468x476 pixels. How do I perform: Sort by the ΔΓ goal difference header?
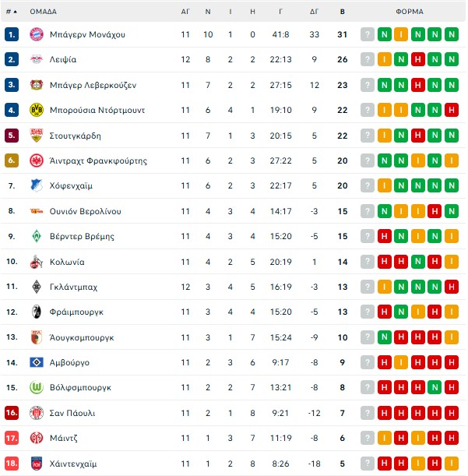click(314, 12)
